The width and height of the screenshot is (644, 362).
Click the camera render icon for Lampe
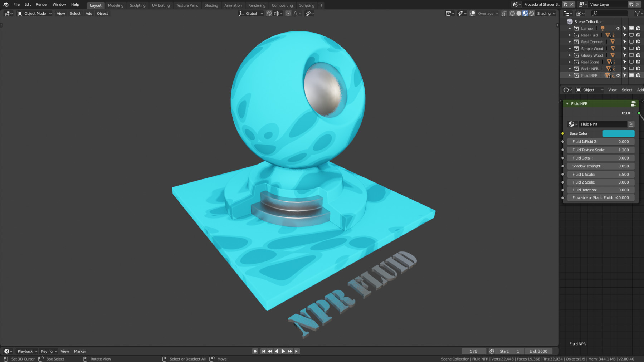(638, 28)
